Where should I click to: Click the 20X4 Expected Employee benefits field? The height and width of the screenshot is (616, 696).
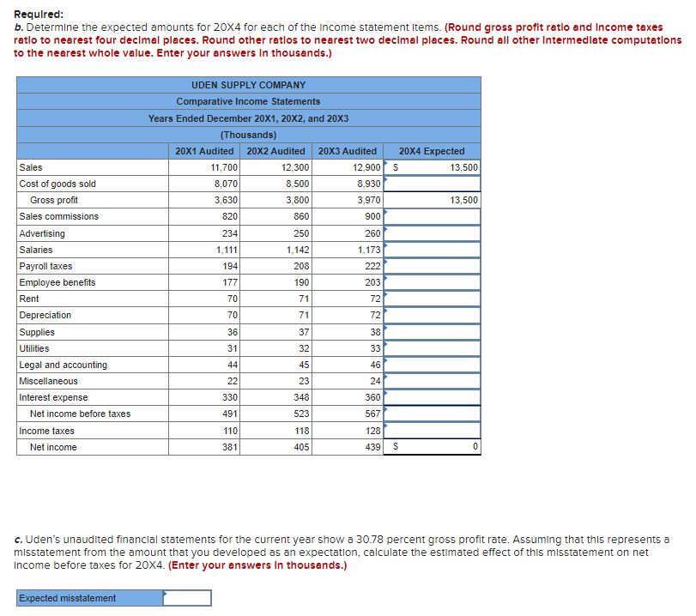432,283
